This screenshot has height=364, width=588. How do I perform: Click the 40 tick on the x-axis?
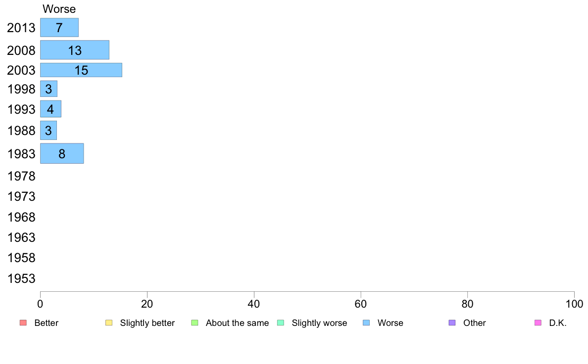click(254, 304)
